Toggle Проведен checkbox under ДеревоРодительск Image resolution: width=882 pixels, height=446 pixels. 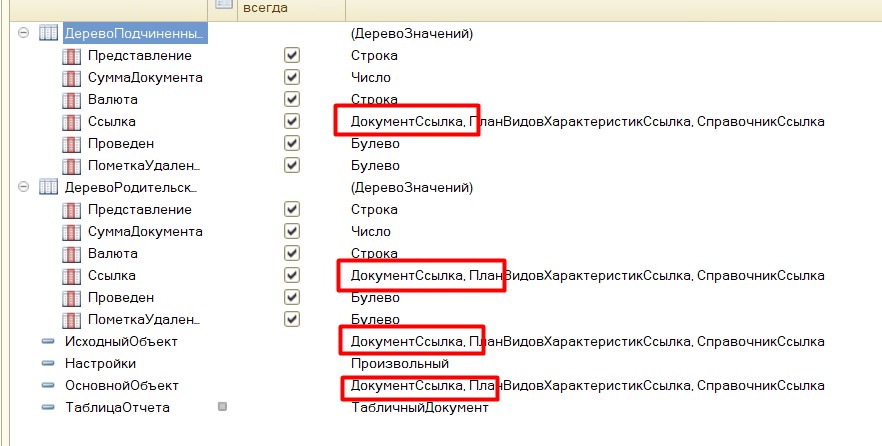292,297
